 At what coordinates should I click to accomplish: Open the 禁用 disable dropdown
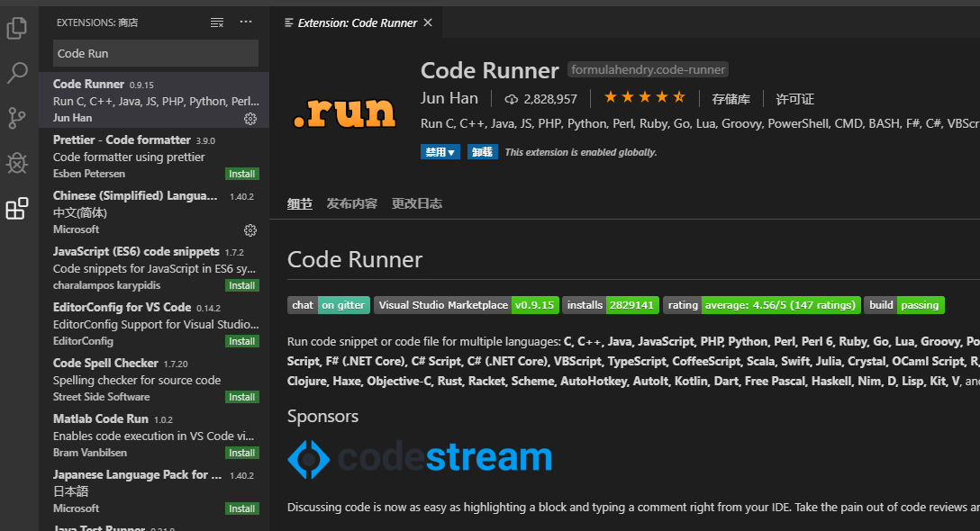[x=440, y=152]
